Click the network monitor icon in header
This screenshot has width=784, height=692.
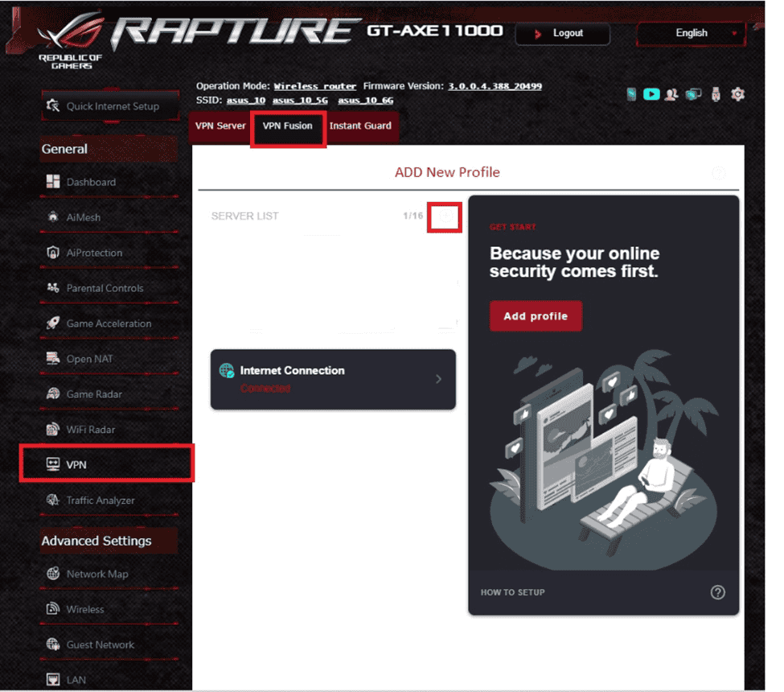pos(693,94)
